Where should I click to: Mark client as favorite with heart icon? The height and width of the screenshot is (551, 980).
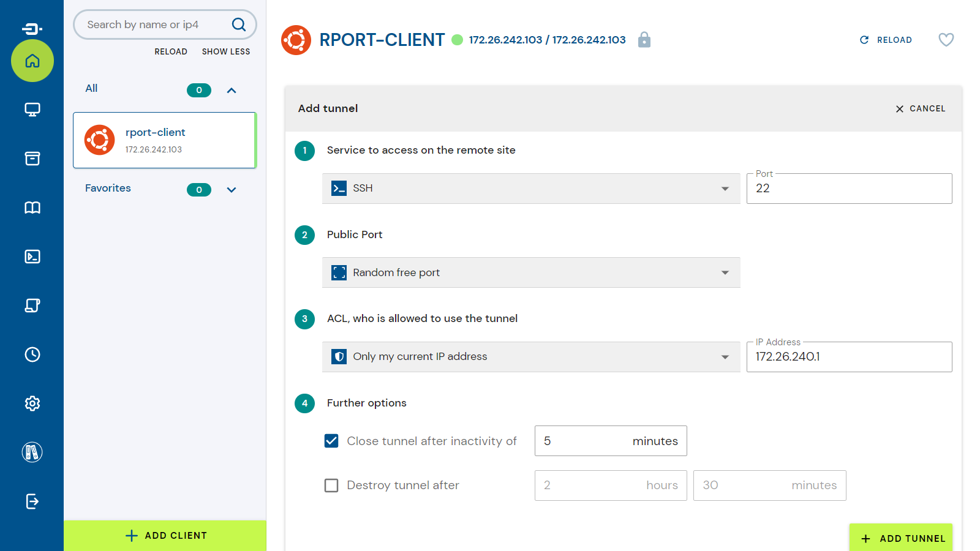946,40
